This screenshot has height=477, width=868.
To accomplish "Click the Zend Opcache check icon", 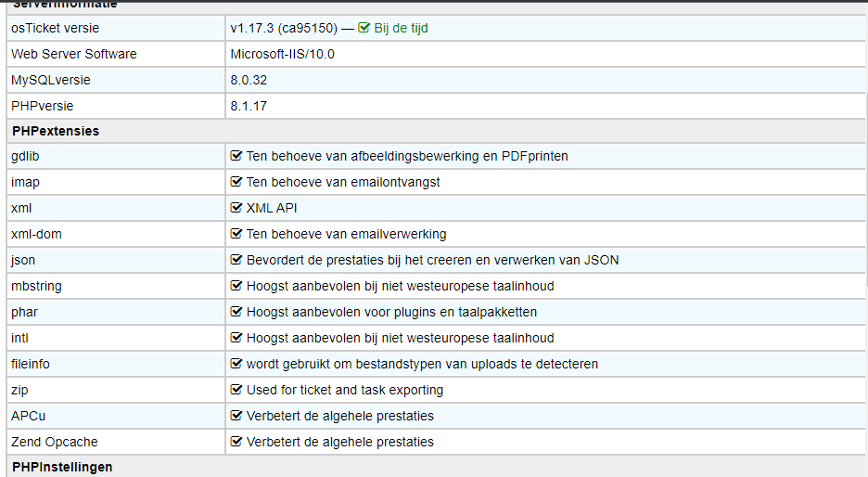I will [236, 442].
